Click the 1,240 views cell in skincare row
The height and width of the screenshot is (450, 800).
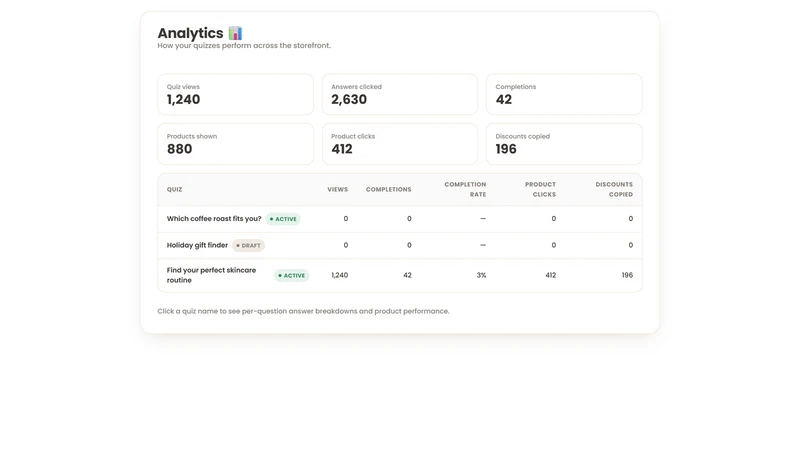[340, 276]
